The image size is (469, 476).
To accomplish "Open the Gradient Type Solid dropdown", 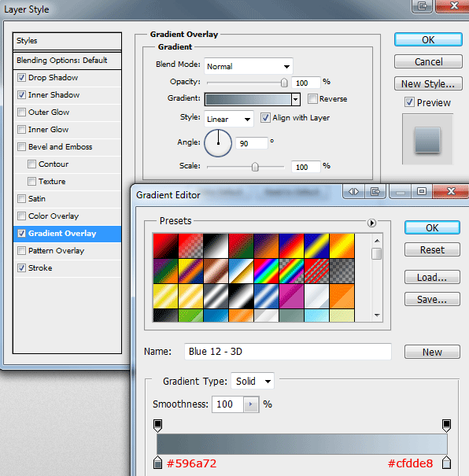I will (x=253, y=381).
